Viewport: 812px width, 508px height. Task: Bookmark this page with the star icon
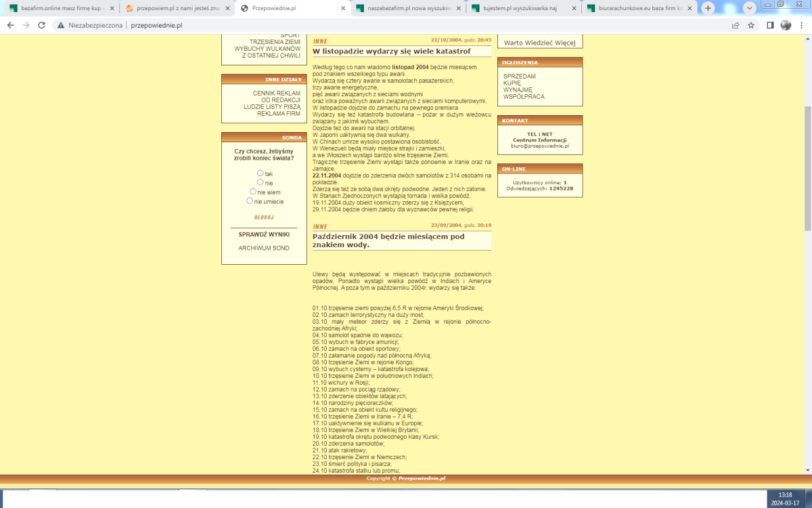point(751,25)
